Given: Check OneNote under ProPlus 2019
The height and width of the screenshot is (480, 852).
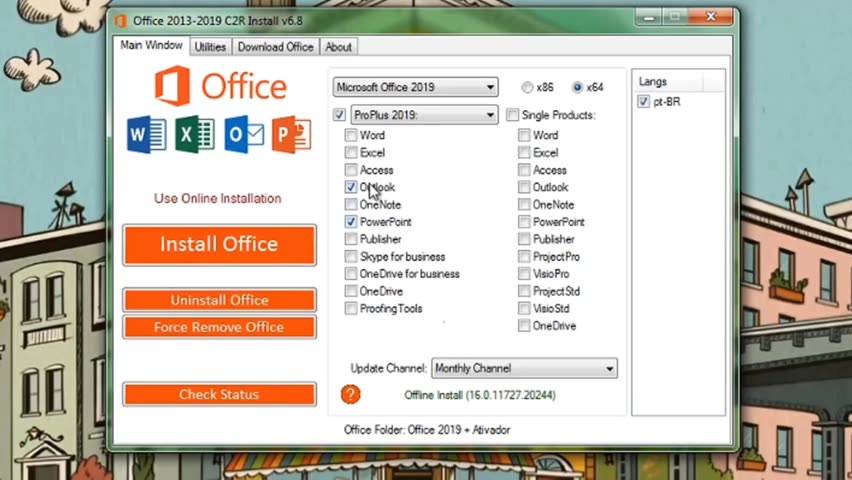Looking at the screenshot, I should tap(351, 204).
